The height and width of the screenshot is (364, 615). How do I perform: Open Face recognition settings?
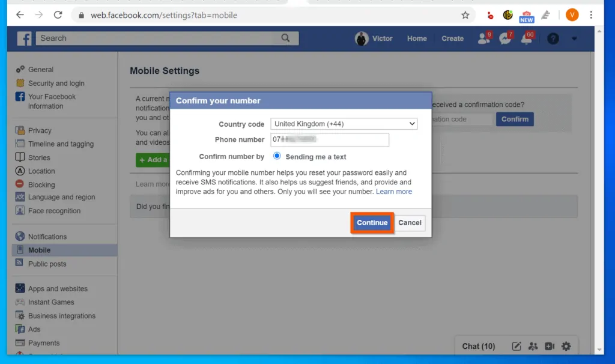pyautogui.click(x=54, y=211)
